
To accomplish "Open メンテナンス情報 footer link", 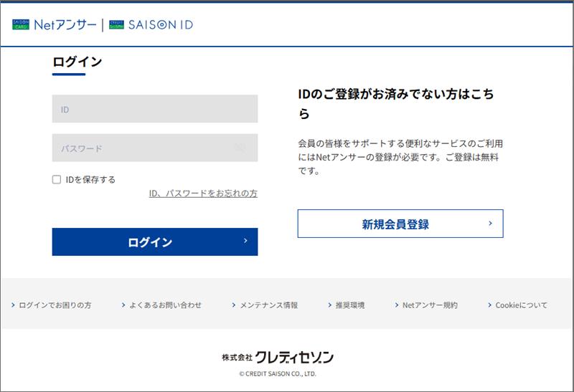I will point(265,305).
